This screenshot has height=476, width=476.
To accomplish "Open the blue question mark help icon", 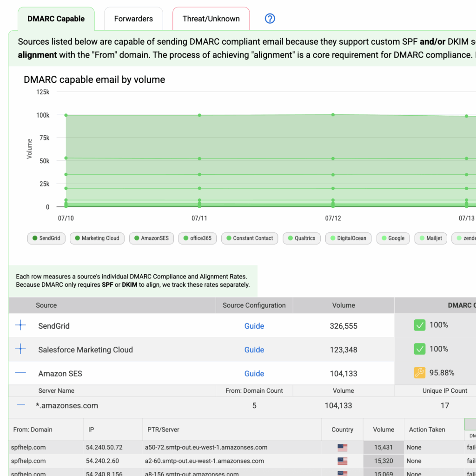I will point(270,19).
